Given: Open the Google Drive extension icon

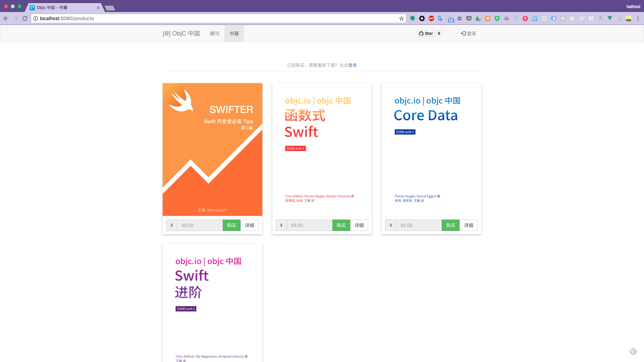Looking at the screenshot, I should click(x=478, y=18).
